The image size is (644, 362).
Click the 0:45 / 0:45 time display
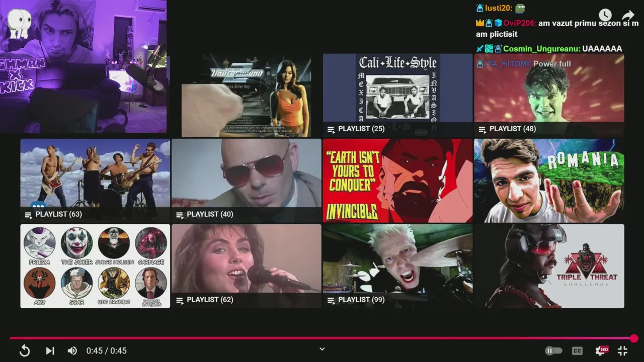(106, 351)
